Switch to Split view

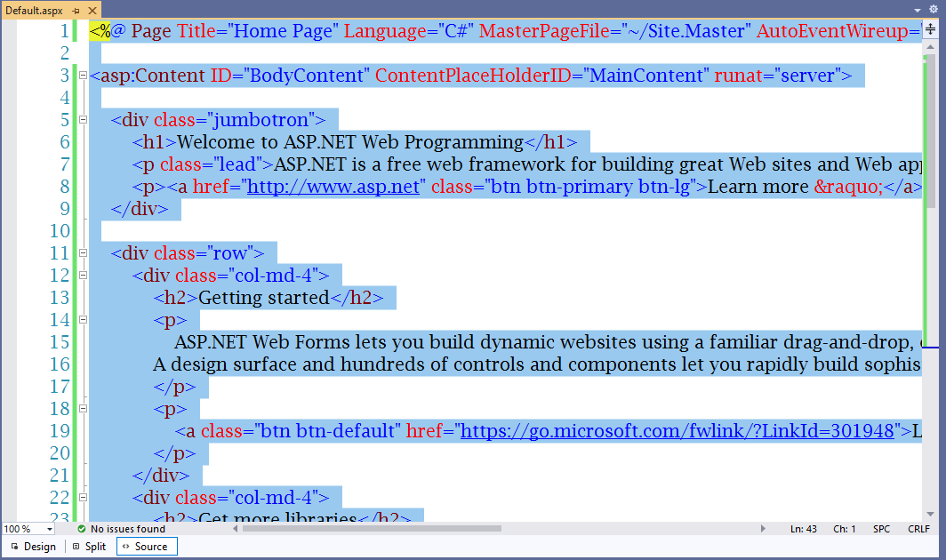[89, 546]
